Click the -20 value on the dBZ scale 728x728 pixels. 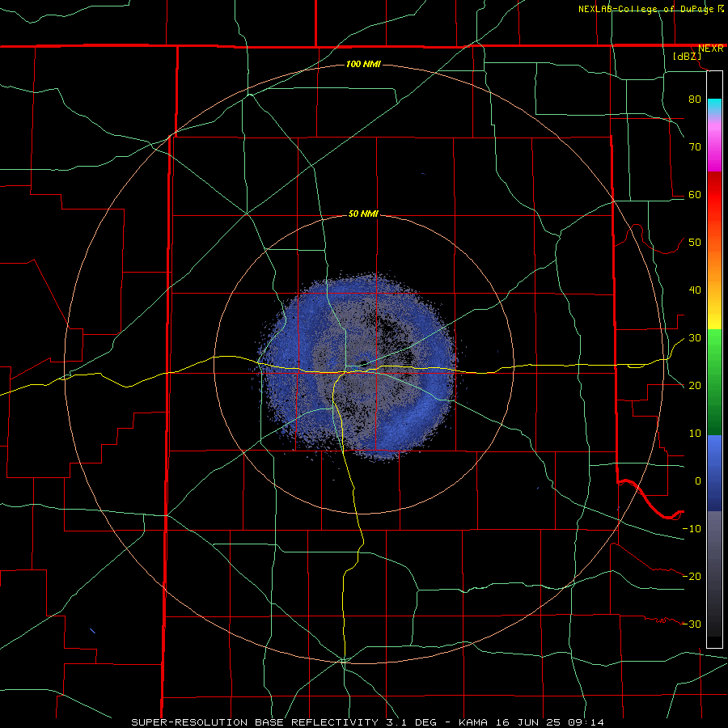(x=692, y=576)
